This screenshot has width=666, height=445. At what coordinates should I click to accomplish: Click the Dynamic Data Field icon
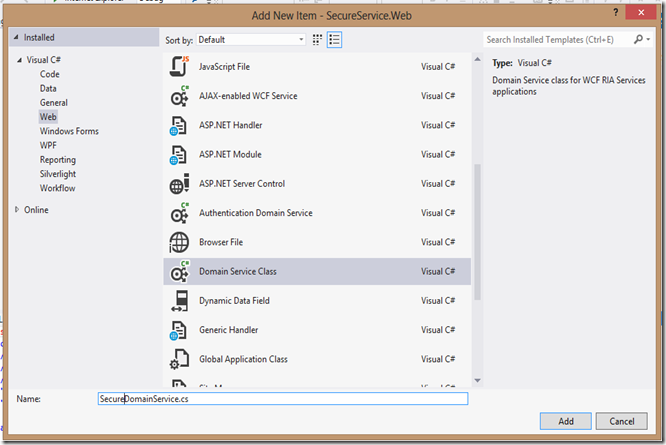pyautogui.click(x=180, y=301)
